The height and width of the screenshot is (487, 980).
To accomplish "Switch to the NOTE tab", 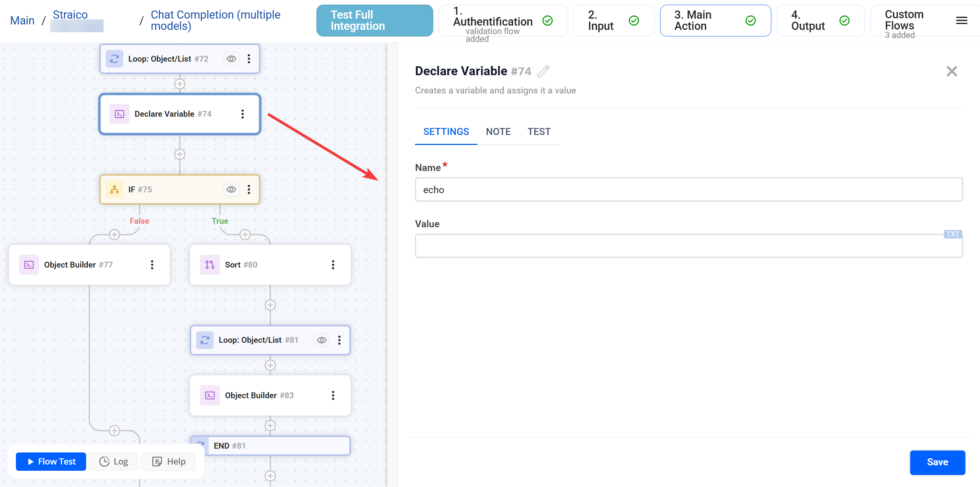I will coord(498,132).
